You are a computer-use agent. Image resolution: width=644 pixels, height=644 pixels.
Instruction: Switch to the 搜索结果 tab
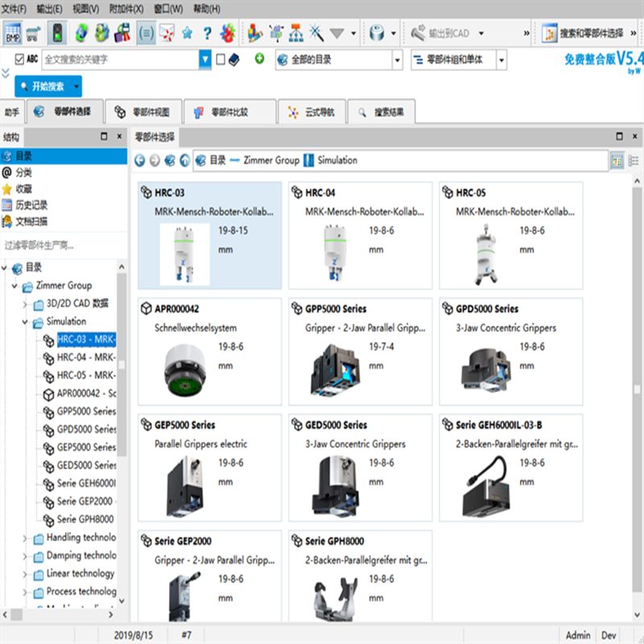[386, 112]
